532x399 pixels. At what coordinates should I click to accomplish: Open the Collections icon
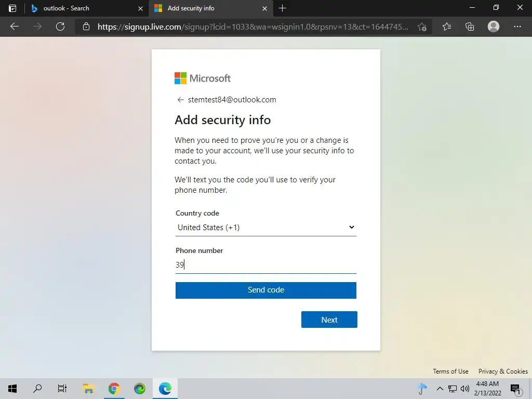point(470,26)
